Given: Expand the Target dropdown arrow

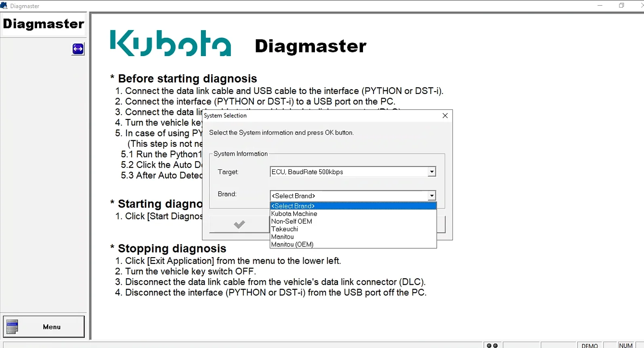Looking at the screenshot, I should tap(432, 172).
